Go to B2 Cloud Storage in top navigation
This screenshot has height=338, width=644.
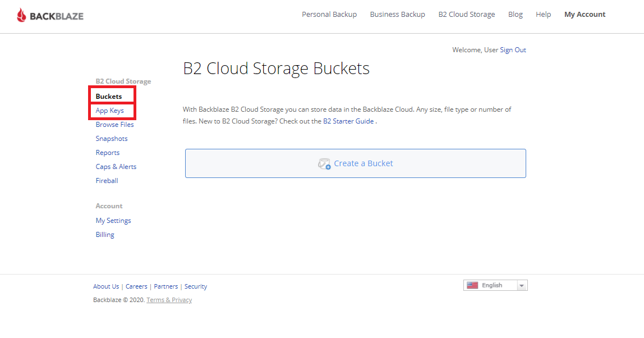(466, 15)
